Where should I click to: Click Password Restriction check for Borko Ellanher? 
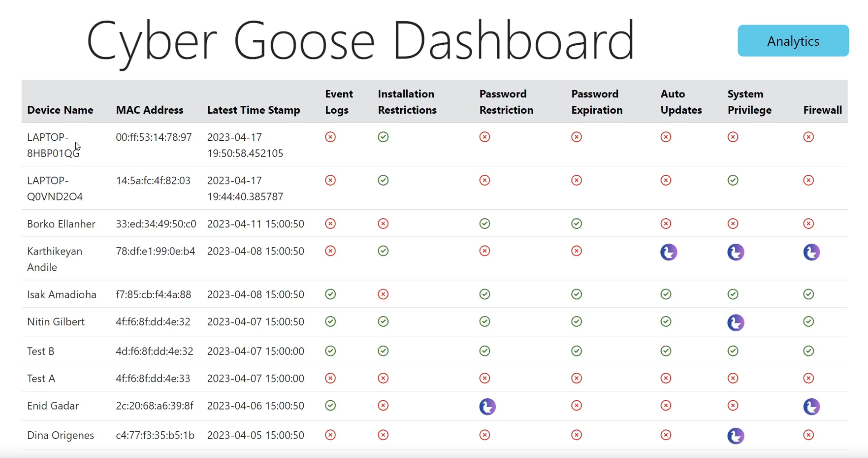tap(485, 224)
